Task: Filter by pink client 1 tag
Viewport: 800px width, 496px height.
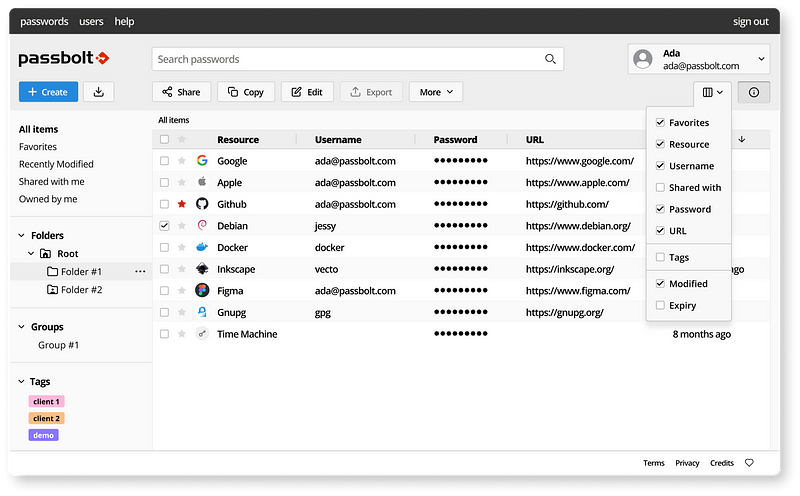Action: (46, 402)
